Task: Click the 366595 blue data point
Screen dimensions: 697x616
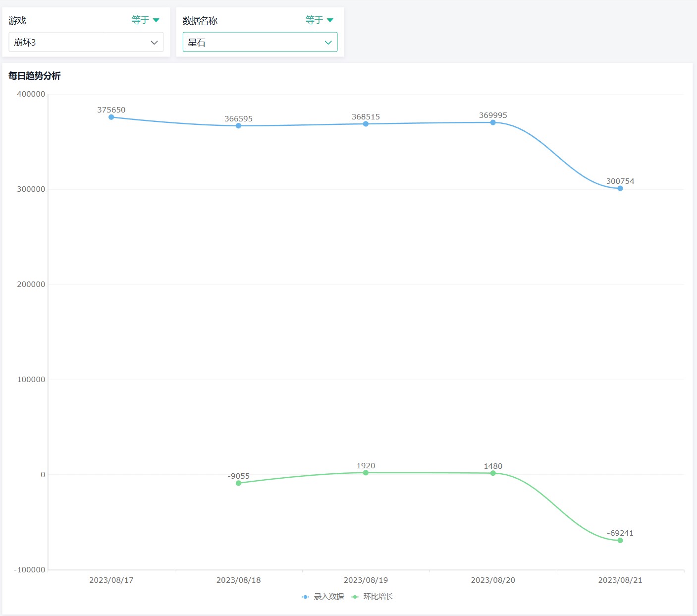Action: (x=238, y=126)
